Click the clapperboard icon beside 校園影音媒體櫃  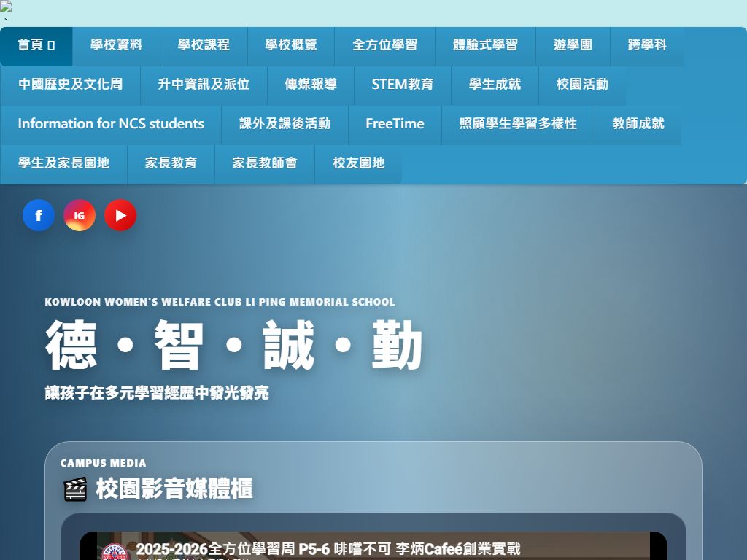75,489
